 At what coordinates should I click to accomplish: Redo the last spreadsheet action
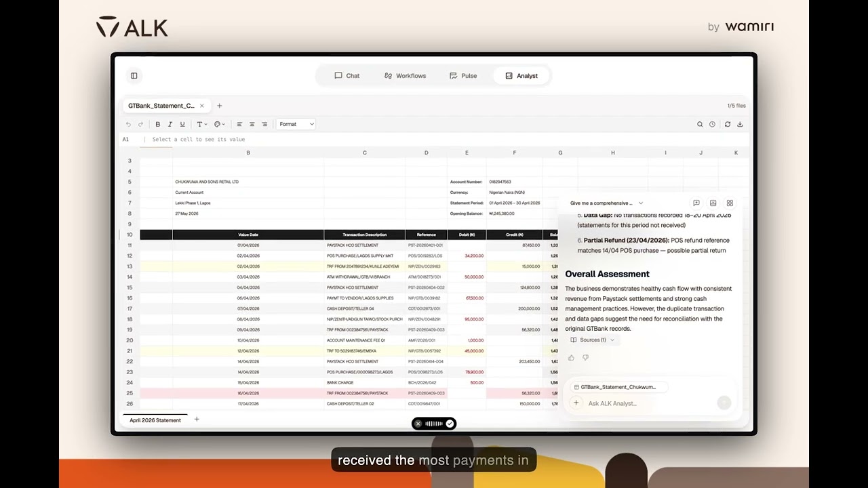click(140, 124)
